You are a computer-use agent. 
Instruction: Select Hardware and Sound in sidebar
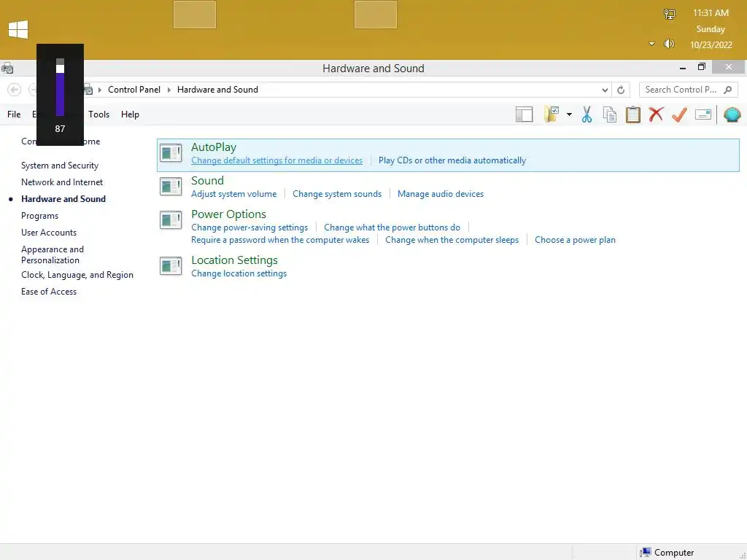63,199
